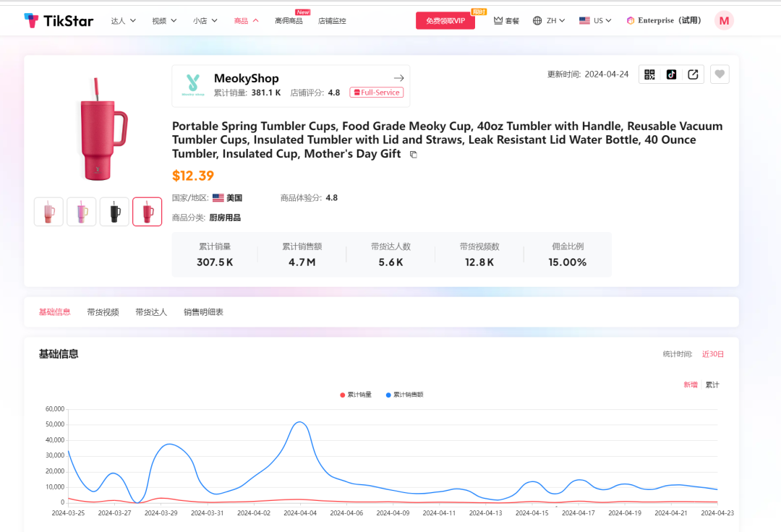The width and height of the screenshot is (781, 532).
Task: Click the Enterprise (试用) account label
Action: tap(670, 20)
